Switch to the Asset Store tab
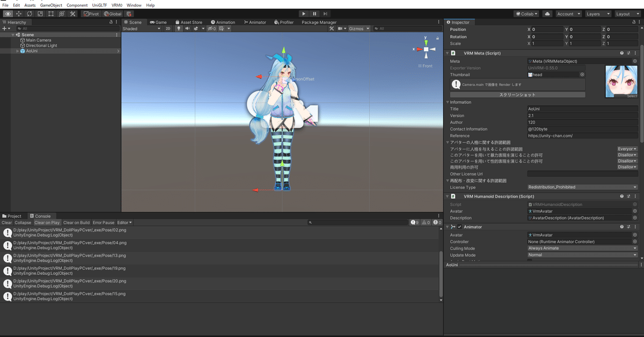Image resolution: width=644 pixels, height=337 pixels. tap(188, 23)
